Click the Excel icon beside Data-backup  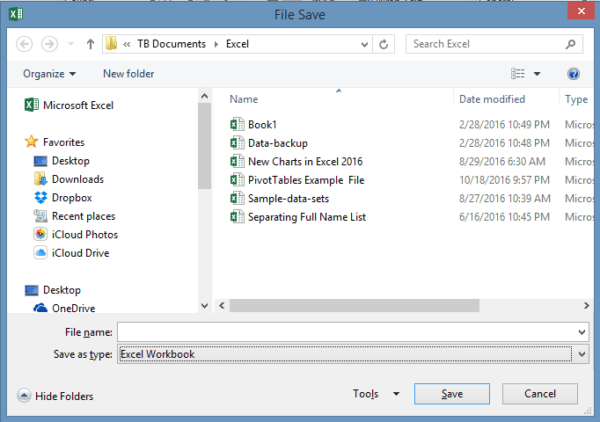tap(237, 143)
